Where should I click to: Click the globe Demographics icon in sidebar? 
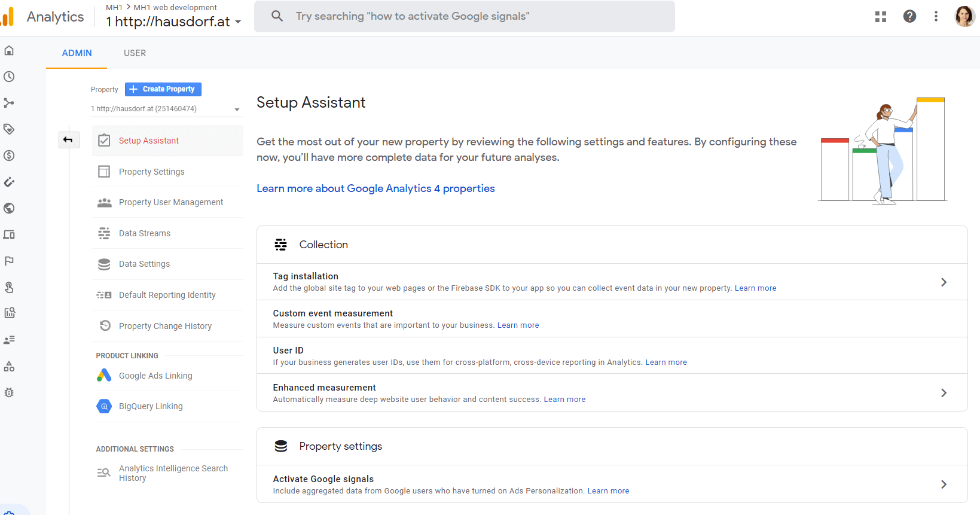[9, 208]
